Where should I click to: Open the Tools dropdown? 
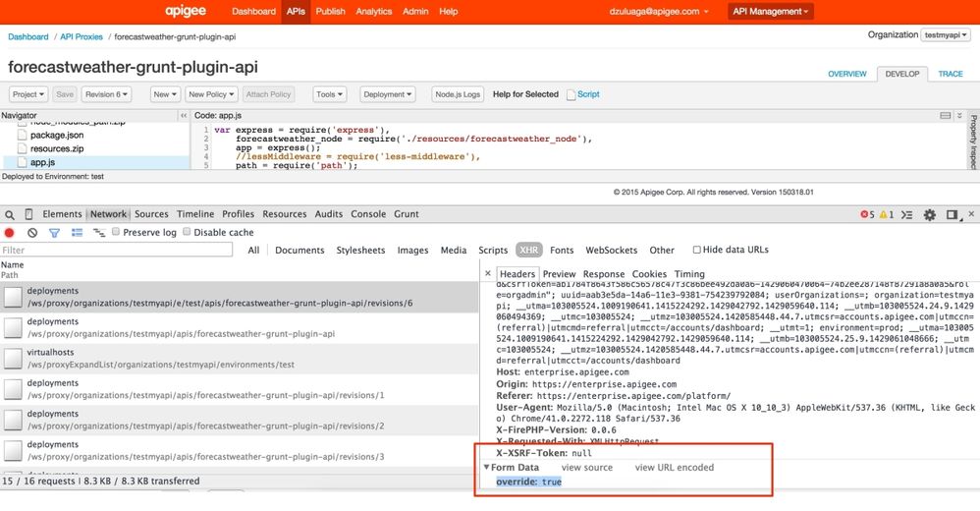tap(329, 94)
